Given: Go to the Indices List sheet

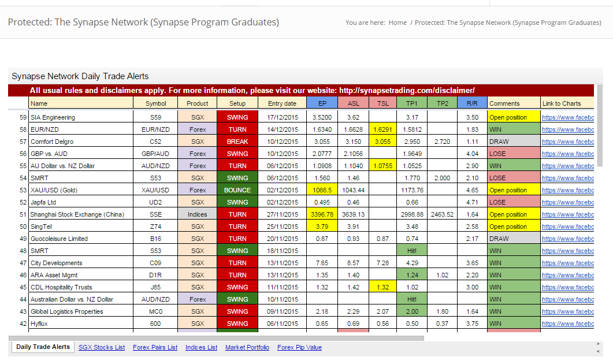Looking at the screenshot, I should click(201, 347).
